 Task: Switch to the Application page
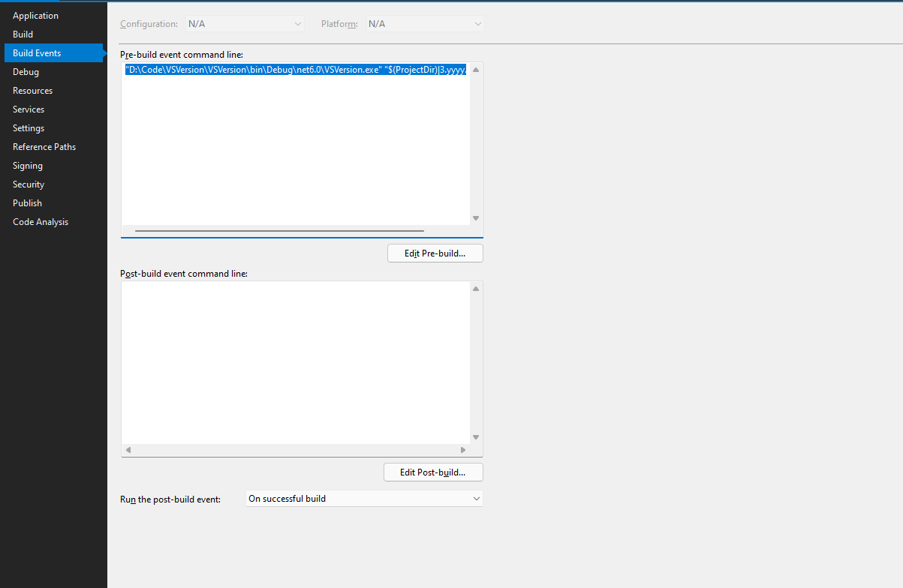[35, 15]
